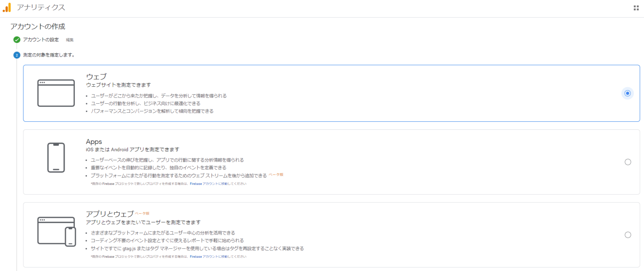Screen dimensions: 644x271
Task: Click bullet 重要なイベントを自動的に記録したり text
Action: coord(158,168)
